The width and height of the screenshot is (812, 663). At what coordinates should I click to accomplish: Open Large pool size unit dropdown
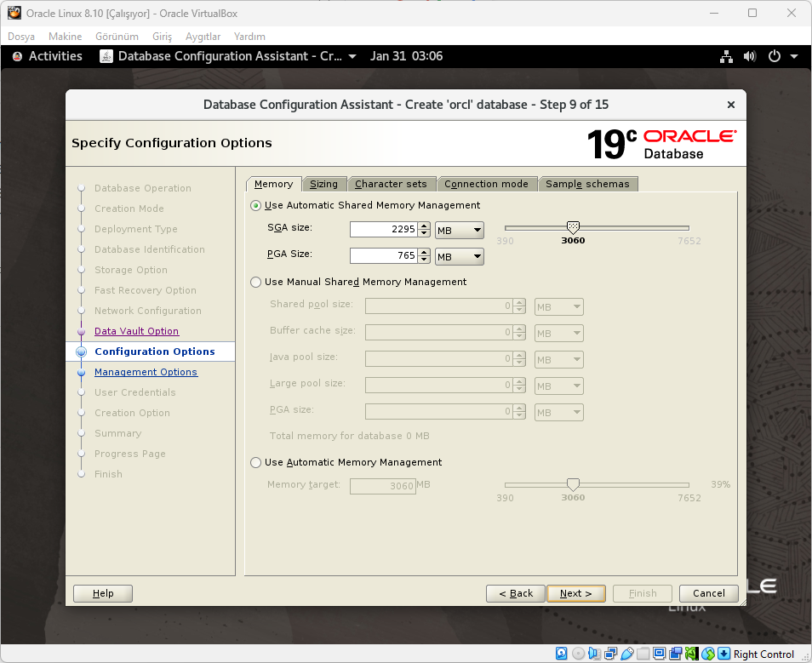pyautogui.click(x=558, y=386)
